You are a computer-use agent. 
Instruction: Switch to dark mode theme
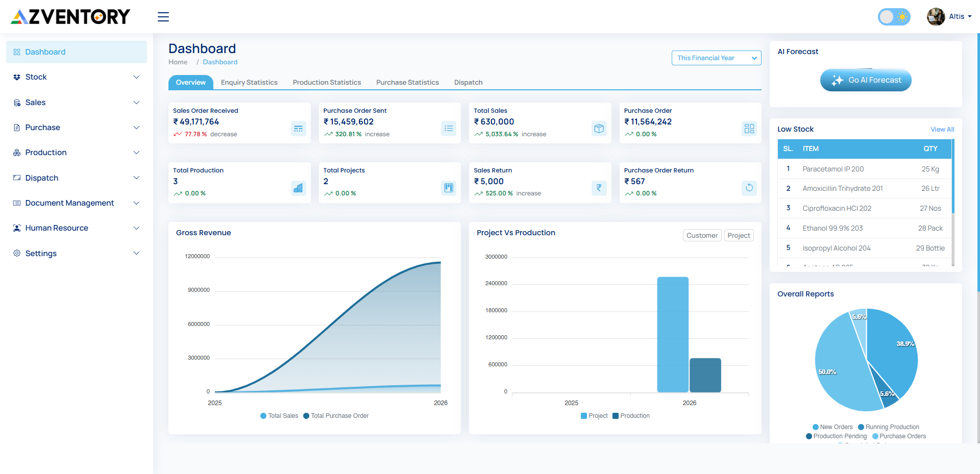pyautogui.click(x=894, y=16)
